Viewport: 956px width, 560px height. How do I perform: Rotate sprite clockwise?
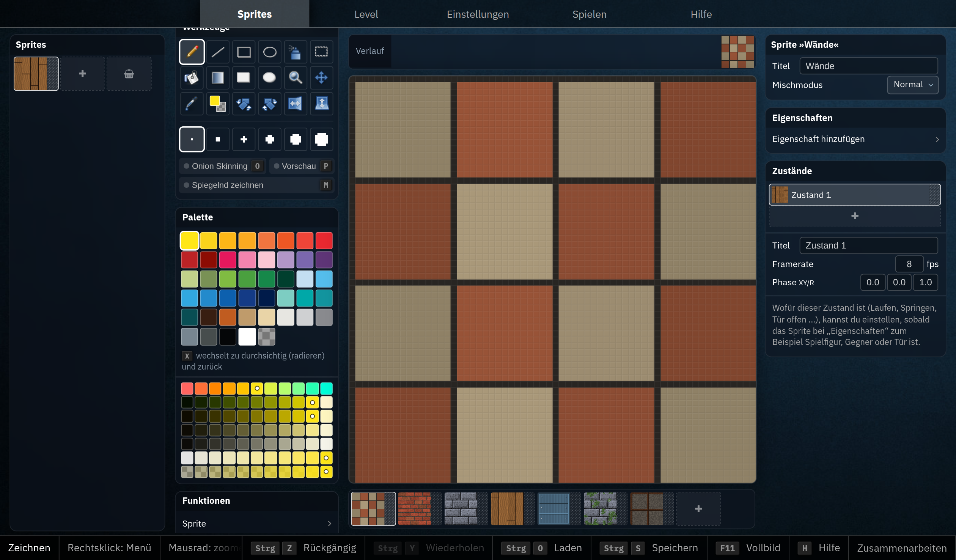[269, 104]
